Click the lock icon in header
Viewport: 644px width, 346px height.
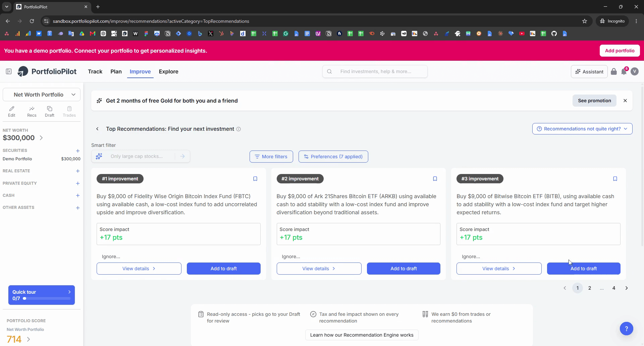tap(614, 71)
